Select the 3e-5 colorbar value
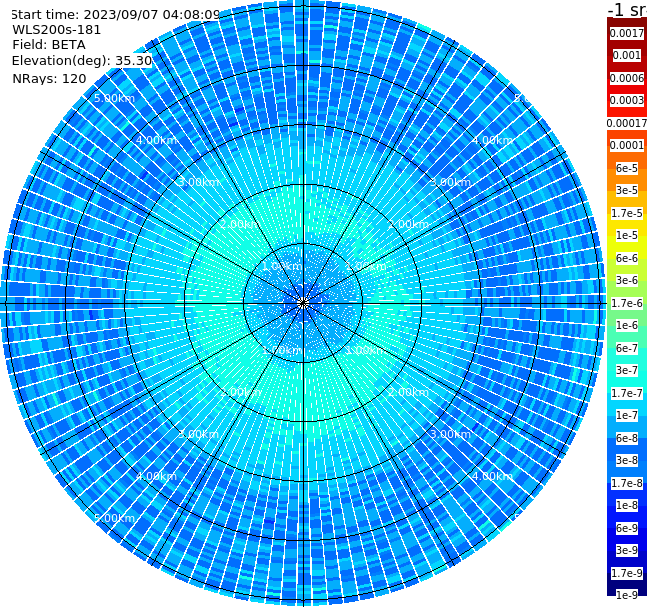The height and width of the screenshot is (607, 647). click(627, 190)
